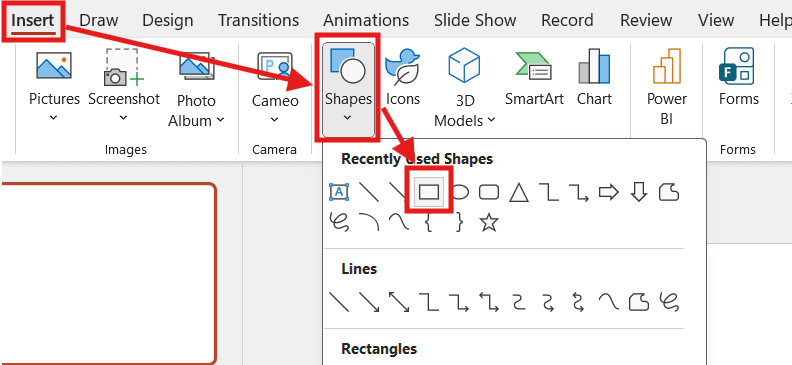
Task: Expand the Screenshot dropdown arrow
Action: 124,118
